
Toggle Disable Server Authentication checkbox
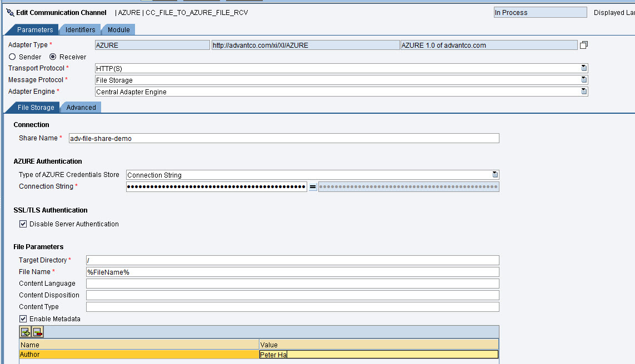[x=23, y=224]
